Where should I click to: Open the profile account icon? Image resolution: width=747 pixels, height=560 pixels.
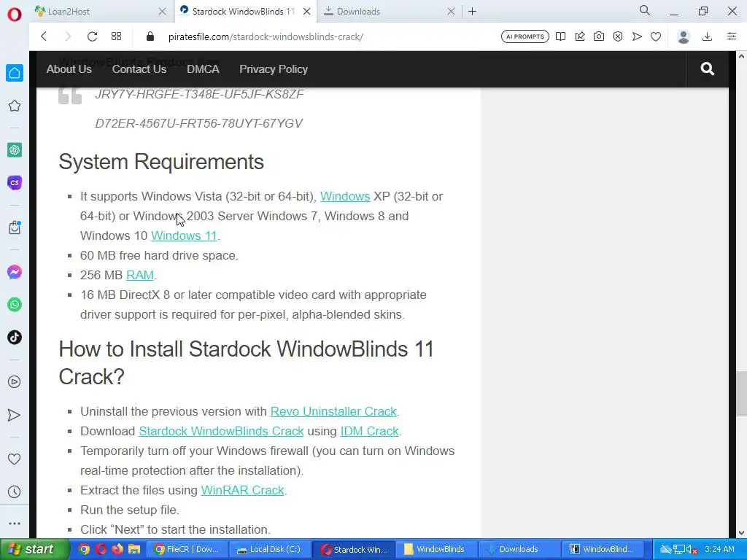tap(684, 36)
